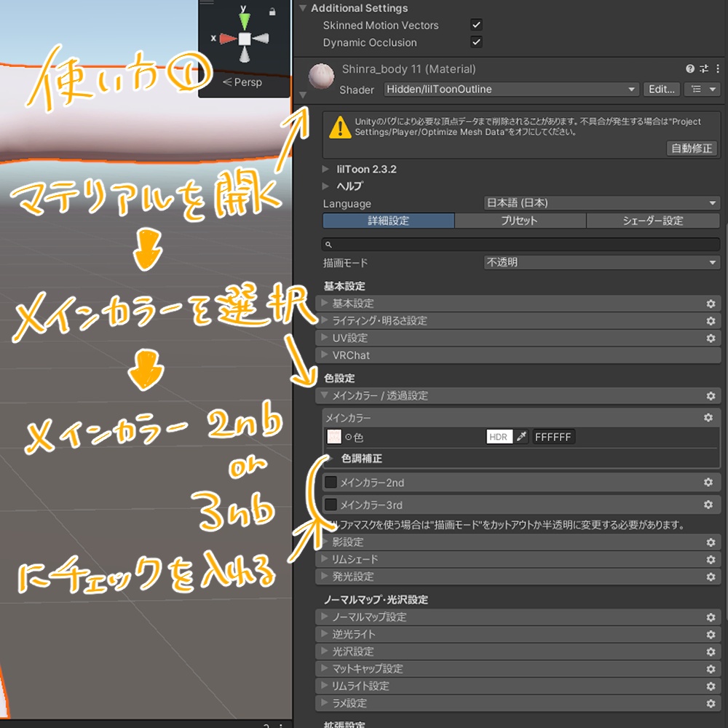Expand the 基本設定 foldout row
This screenshot has width=728, height=728.
pyautogui.click(x=518, y=304)
